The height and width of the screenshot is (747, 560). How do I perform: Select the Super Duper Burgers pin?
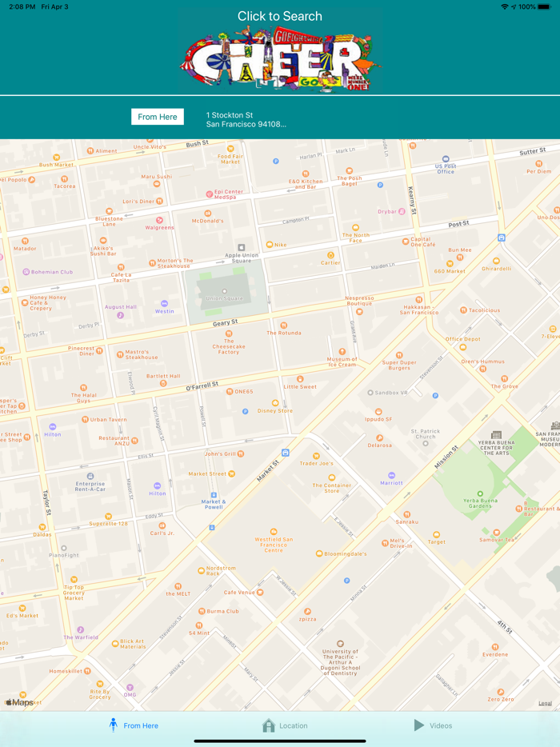pos(399,355)
